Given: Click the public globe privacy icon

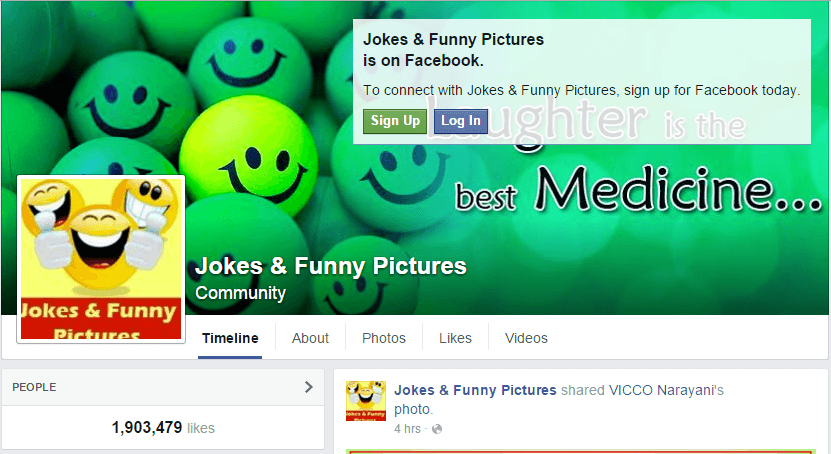Looking at the screenshot, I should click(437, 429).
